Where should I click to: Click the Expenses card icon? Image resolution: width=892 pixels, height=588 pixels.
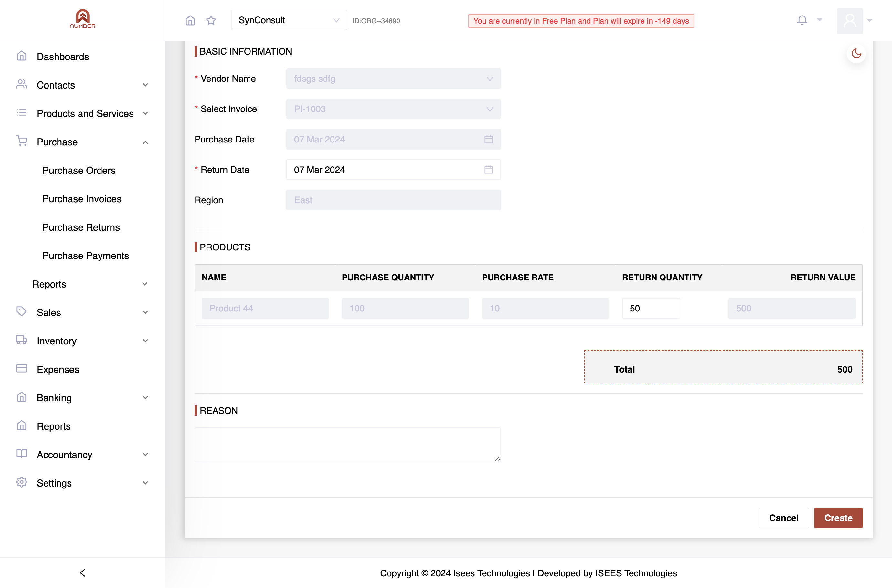pyautogui.click(x=22, y=369)
